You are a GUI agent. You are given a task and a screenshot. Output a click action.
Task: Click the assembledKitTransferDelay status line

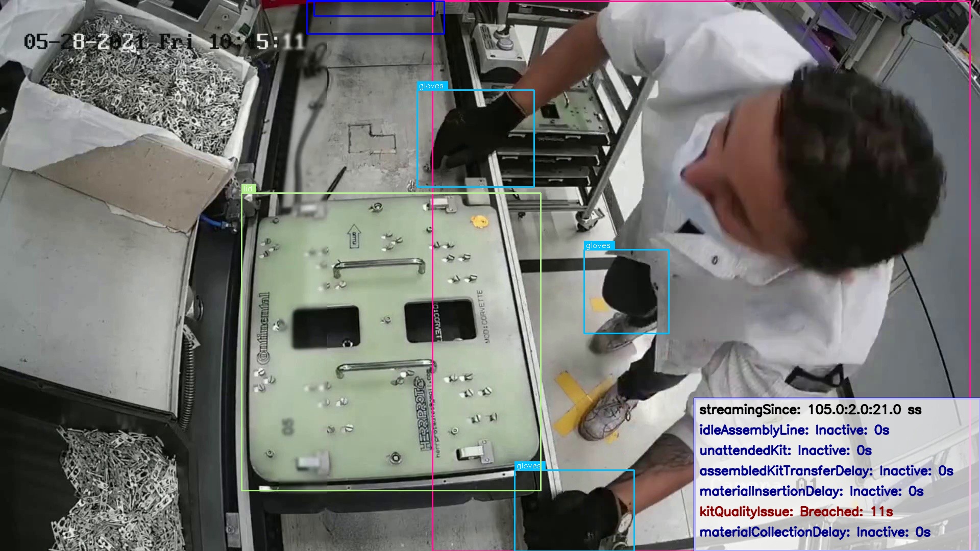[825, 471]
